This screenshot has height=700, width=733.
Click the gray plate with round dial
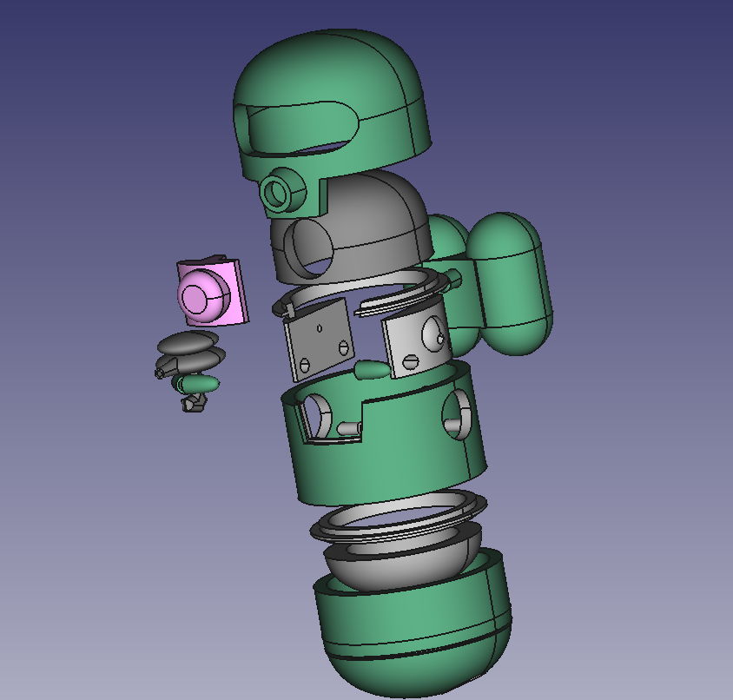[x=418, y=339]
